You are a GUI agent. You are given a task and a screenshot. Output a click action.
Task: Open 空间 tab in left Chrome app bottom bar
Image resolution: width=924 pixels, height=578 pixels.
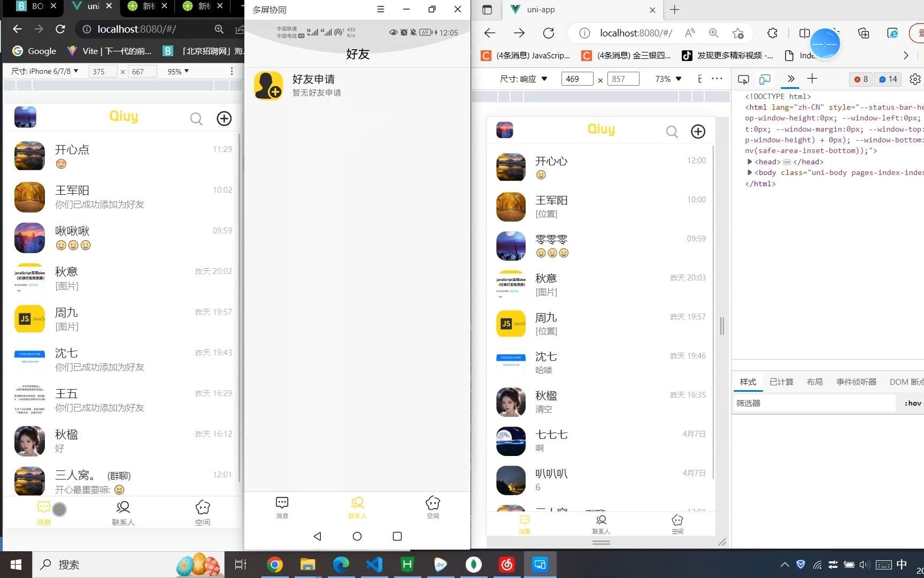click(203, 513)
